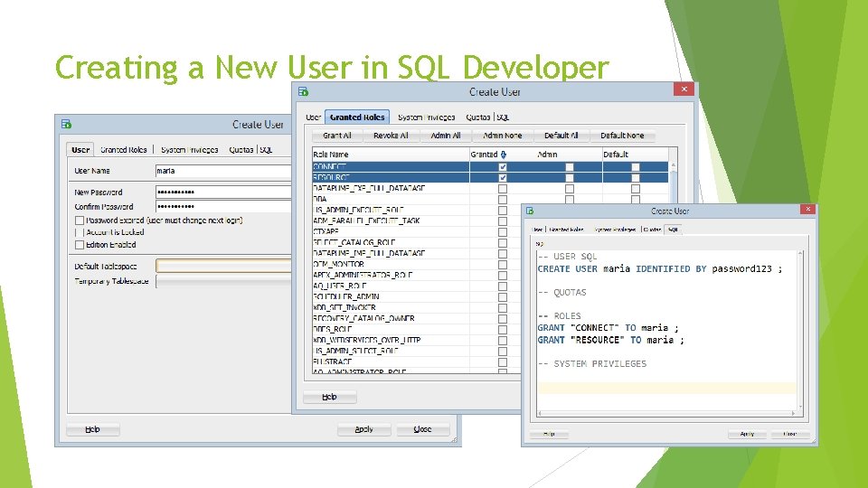Click Apply in the SQL preview dialog
Image resolution: width=868 pixels, height=488 pixels.
(x=747, y=434)
